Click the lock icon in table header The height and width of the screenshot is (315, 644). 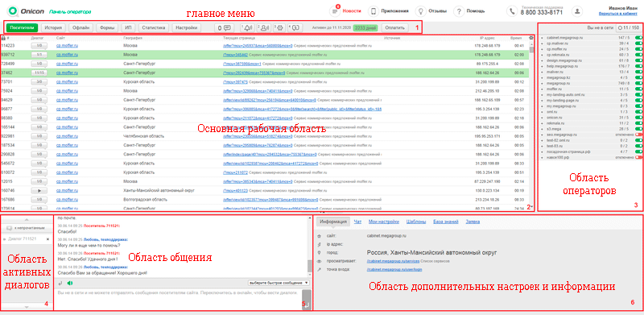click(x=3, y=38)
